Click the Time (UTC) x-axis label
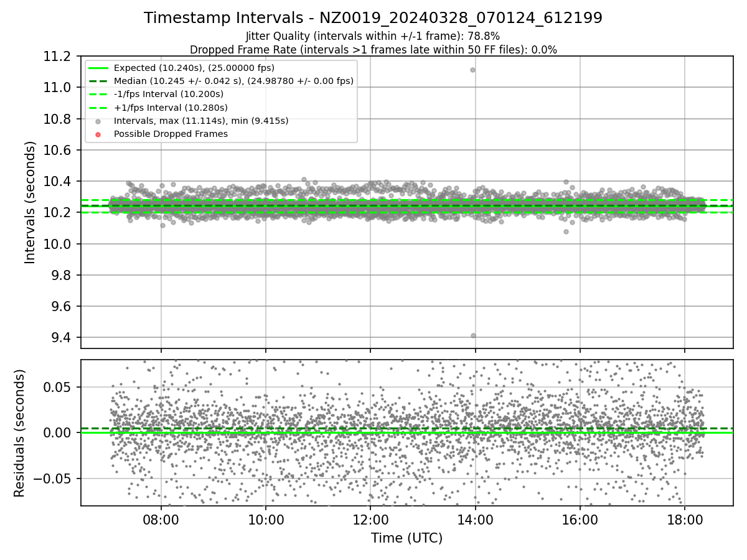Screen dimensions: 747x560 pyautogui.click(x=407, y=538)
